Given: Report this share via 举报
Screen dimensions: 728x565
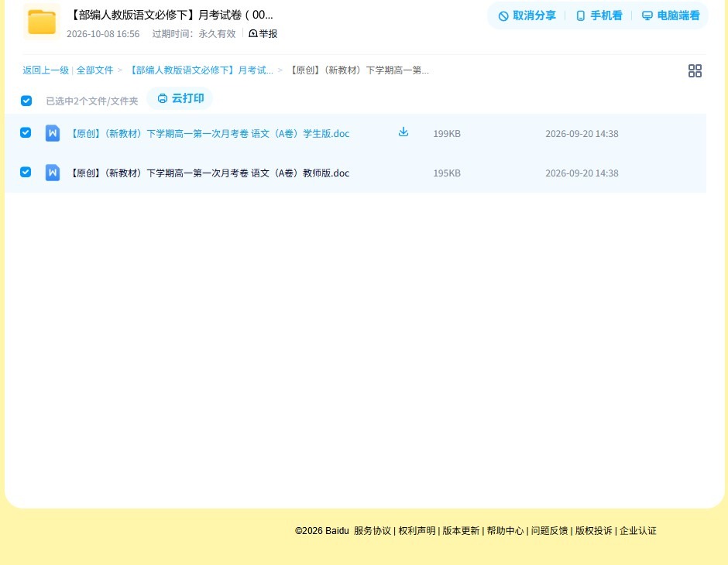Looking at the screenshot, I should click(263, 33).
